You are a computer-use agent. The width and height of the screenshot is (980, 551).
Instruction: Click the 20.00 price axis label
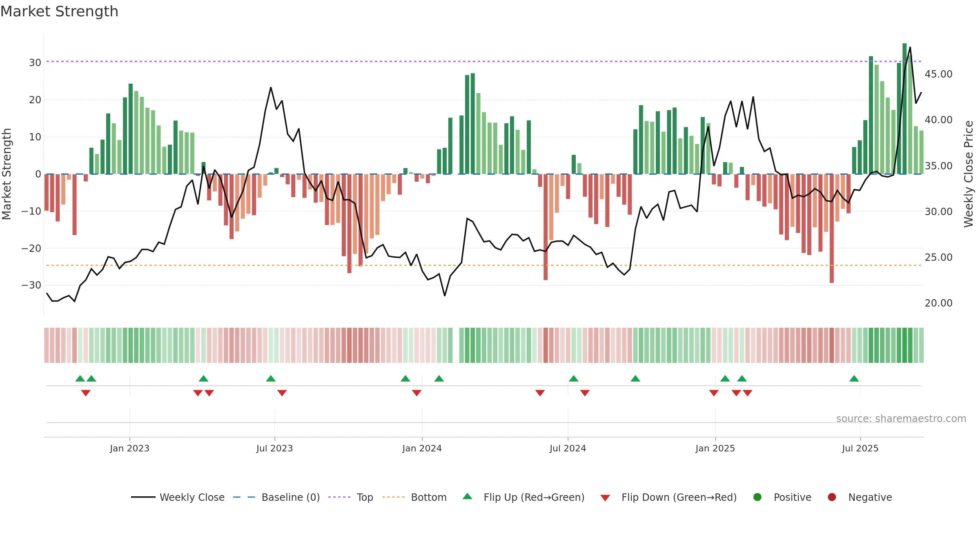tap(938, 303)
